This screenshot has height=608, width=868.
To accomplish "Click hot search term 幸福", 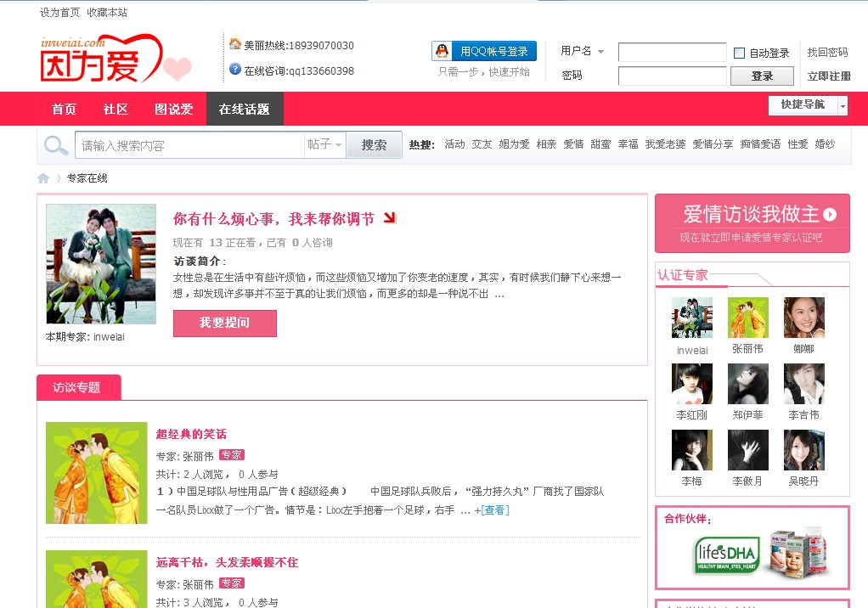I will coord(628,144).
